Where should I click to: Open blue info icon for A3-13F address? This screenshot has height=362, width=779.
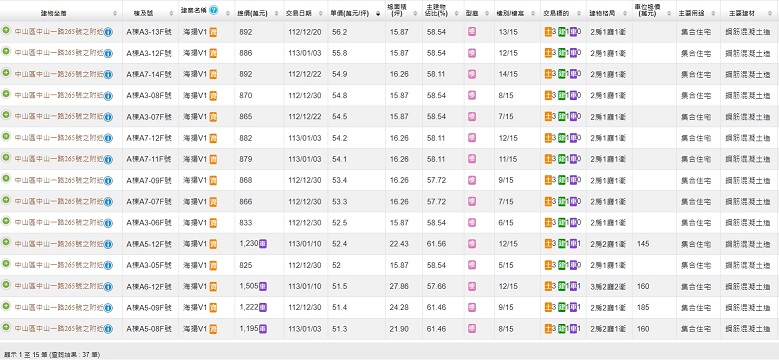(108, 32)
